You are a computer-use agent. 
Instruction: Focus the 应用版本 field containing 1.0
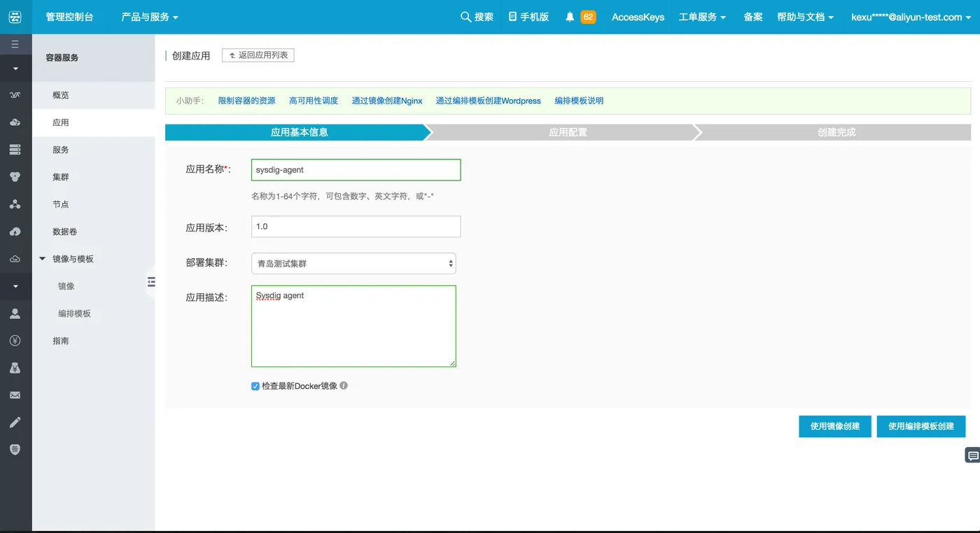pos(356,227)
